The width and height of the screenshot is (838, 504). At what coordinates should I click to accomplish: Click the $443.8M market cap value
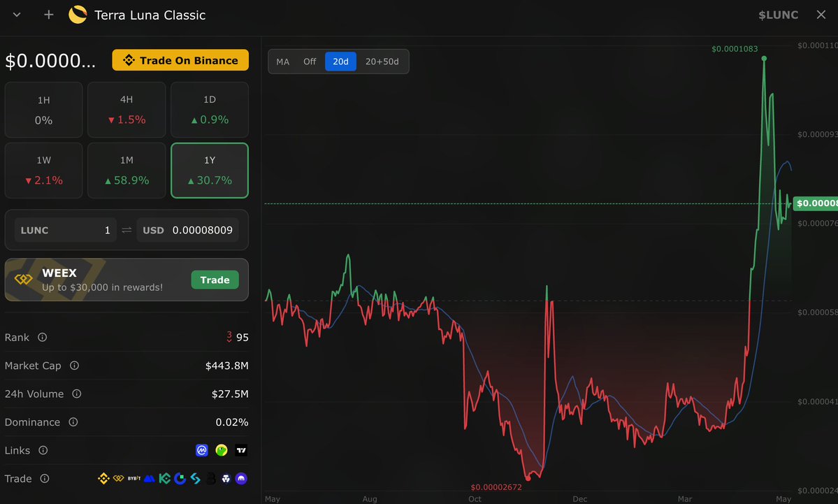click(x=226, y=366)
